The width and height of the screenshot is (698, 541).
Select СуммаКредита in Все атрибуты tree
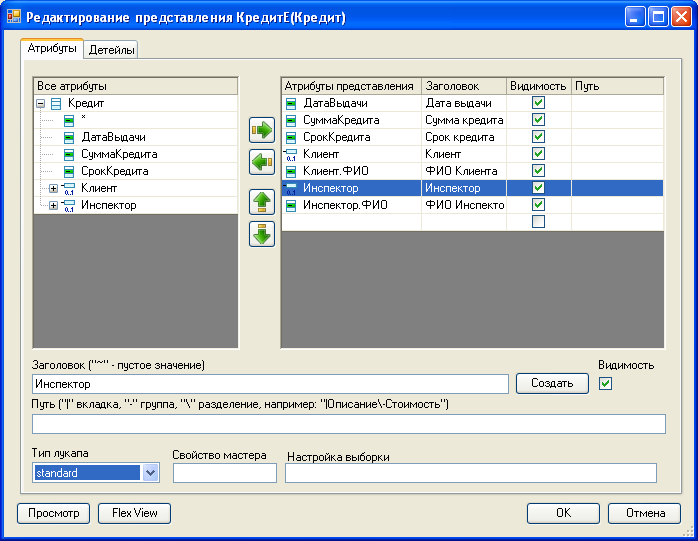(x=119, y=155)
